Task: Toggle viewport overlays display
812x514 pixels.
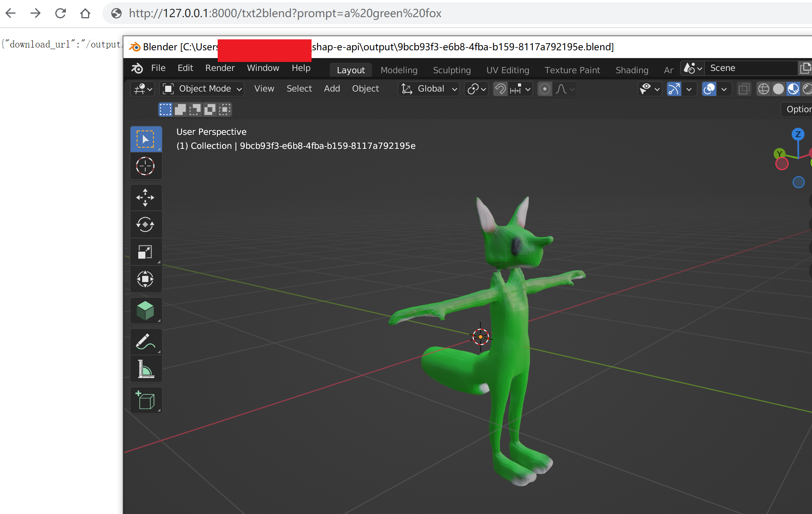Action: click(x=709, y=89)
